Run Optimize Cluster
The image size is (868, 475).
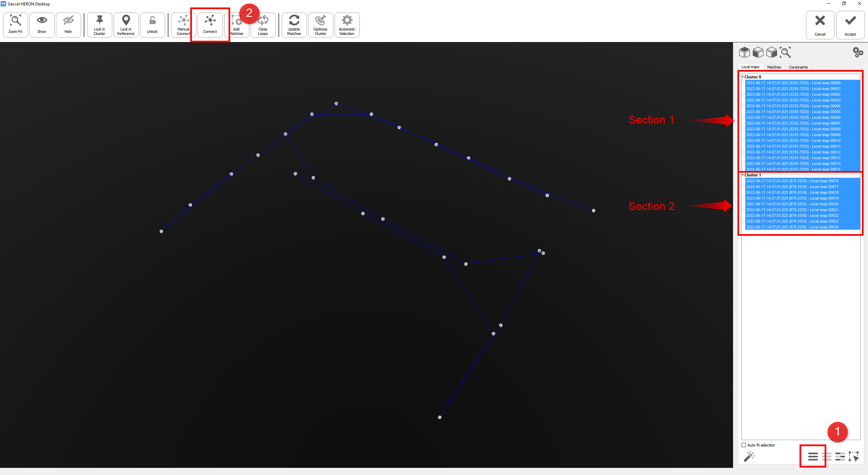coord(320,24)
